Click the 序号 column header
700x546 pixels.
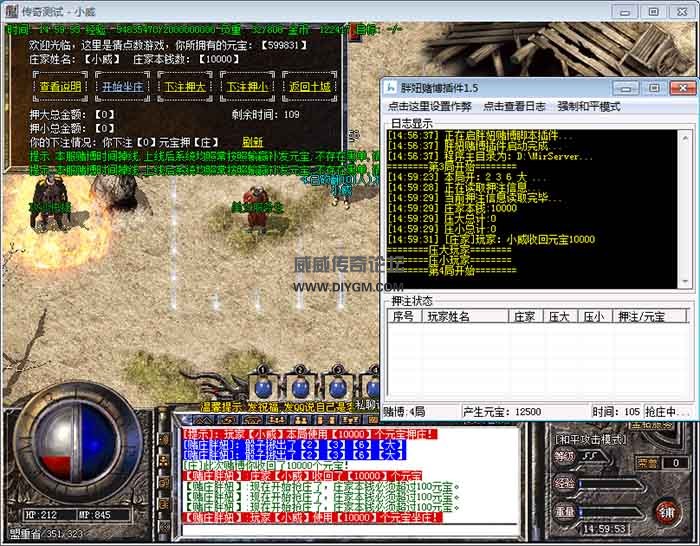404,317
